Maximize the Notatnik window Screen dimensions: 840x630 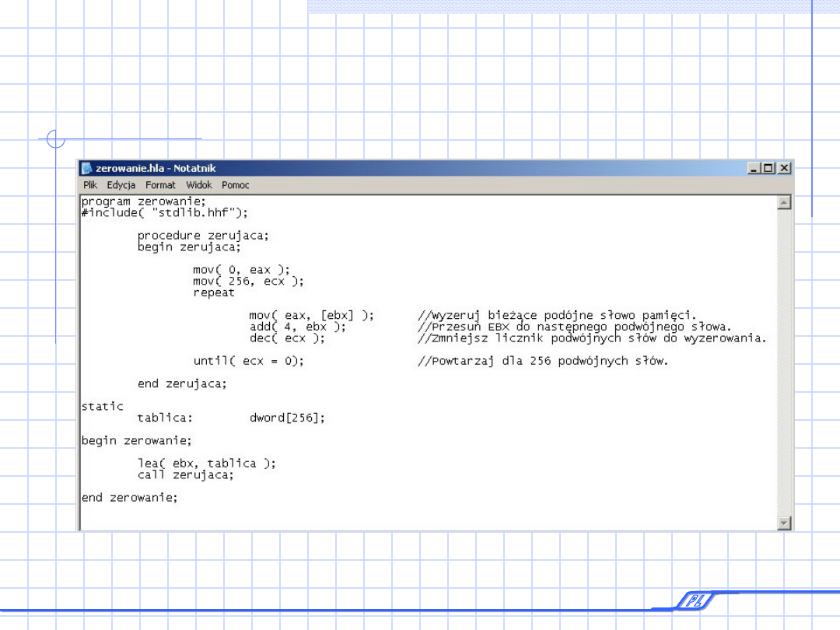768,168
